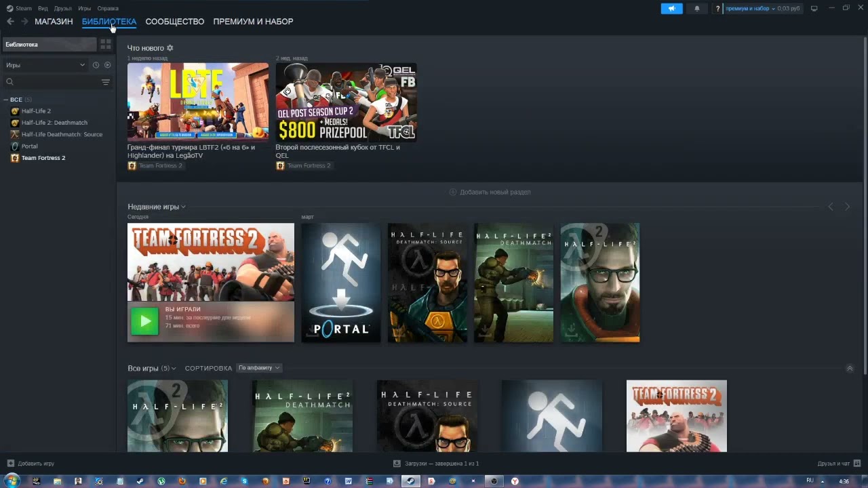Go forward with the right arrow
The width and height of the screenshot is (868, 488).
pyautogui.click(x=24, y=22)
